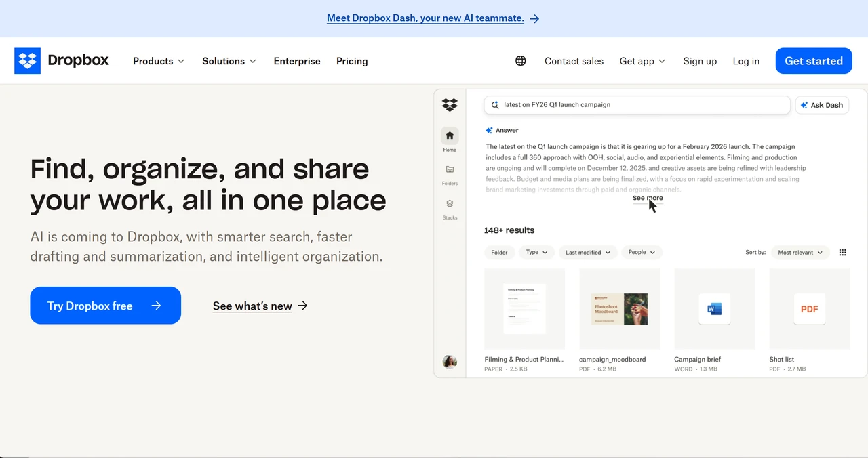Open the Last modified filter dropdown
This screenshot has height=458, width=868.
tap(587, 252)
